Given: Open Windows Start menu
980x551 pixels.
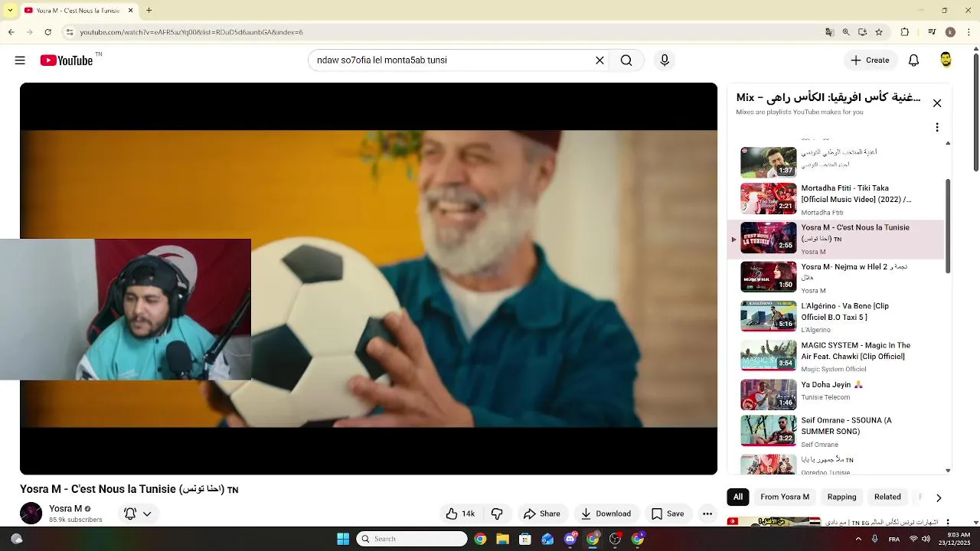Looking at the screenshot, I should point(343,539).
